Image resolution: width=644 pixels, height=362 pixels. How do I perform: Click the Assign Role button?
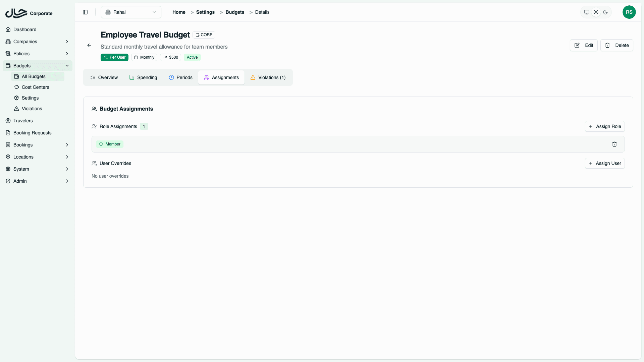605,126
